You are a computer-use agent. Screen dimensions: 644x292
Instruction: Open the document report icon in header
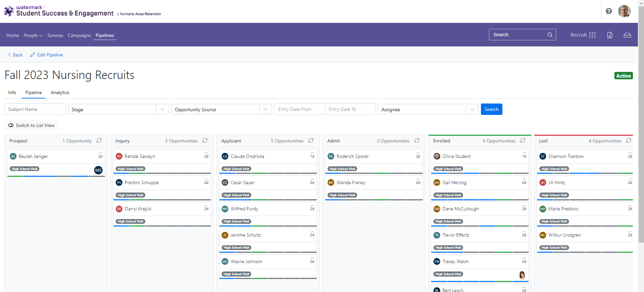coord(610,35)
